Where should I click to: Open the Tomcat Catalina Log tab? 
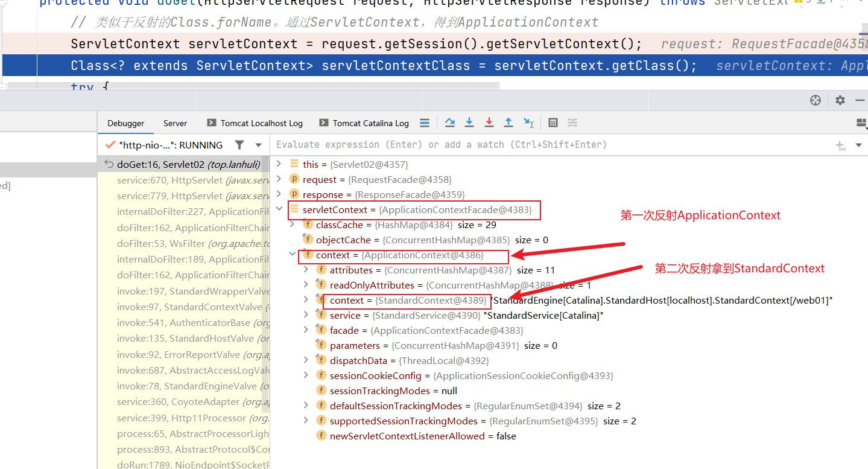[370, 123]
